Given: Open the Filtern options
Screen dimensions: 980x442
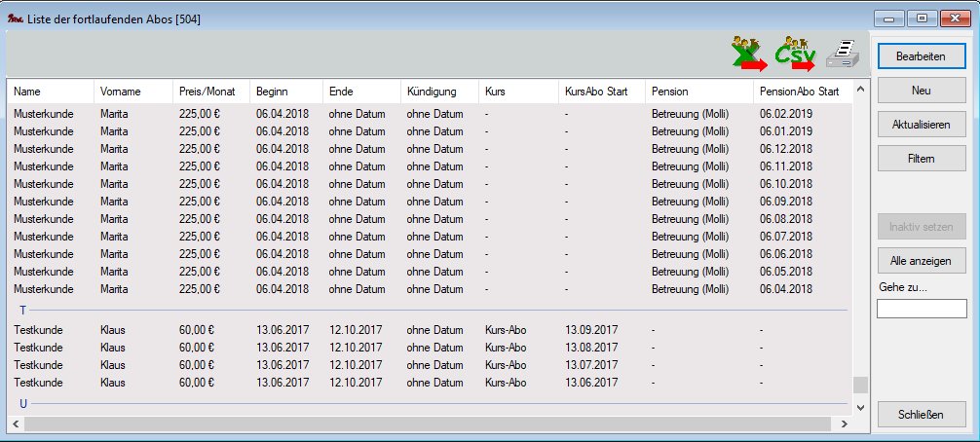Looking at the screenshot, I should coord(922,158).
